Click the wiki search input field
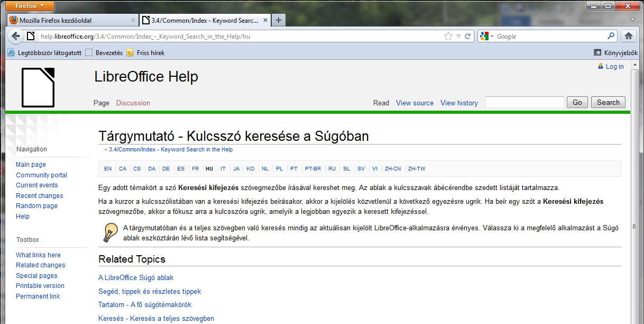The image size is (644, 324). [x=525, y=102]
